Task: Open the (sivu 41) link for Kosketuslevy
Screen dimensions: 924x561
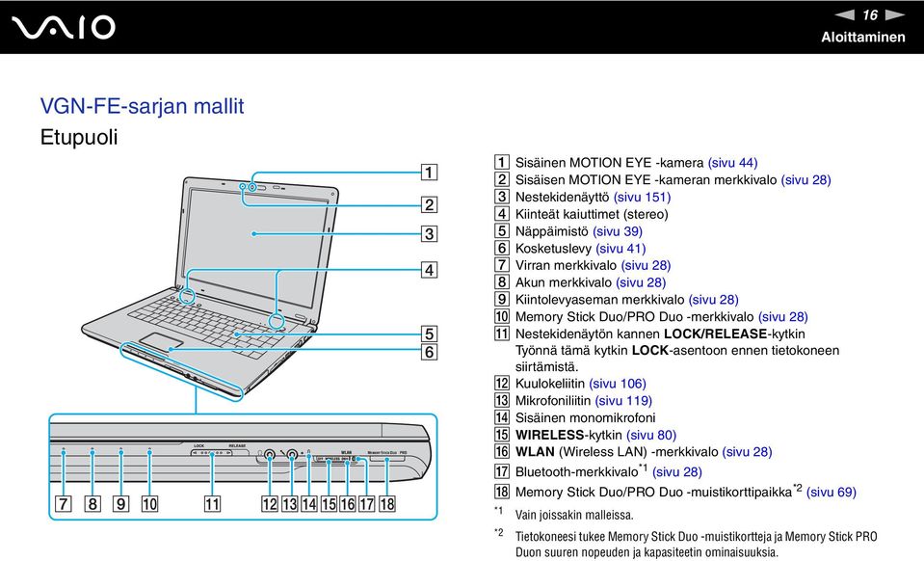Action: [x=620, y=248]
